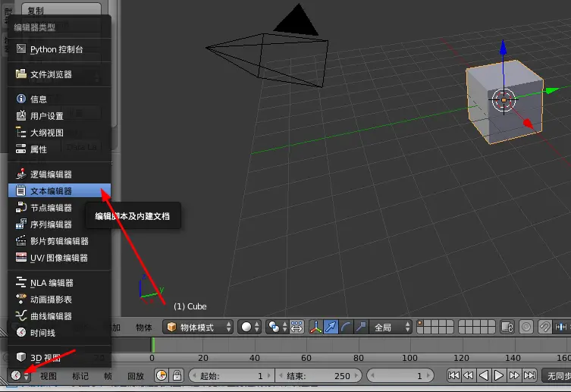Viewport: 571px width, 392px height.
Task: Click the file browser folder icon
Action: (x=21, y=74)
